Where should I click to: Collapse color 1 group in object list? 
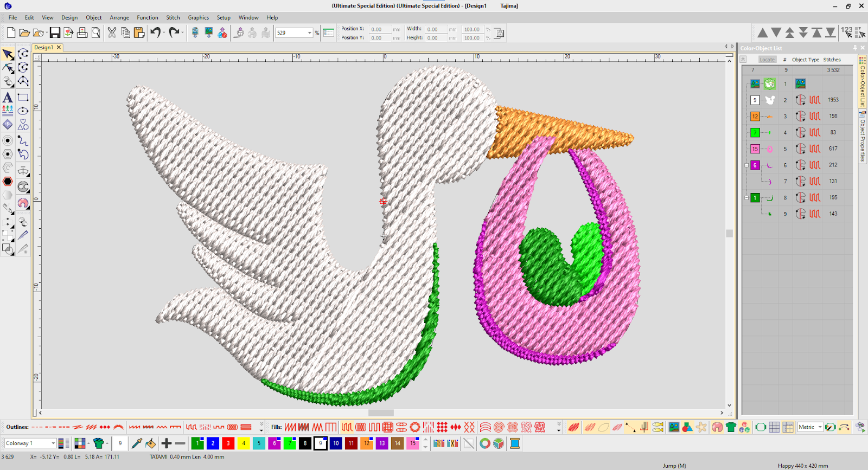pos(746,197)
